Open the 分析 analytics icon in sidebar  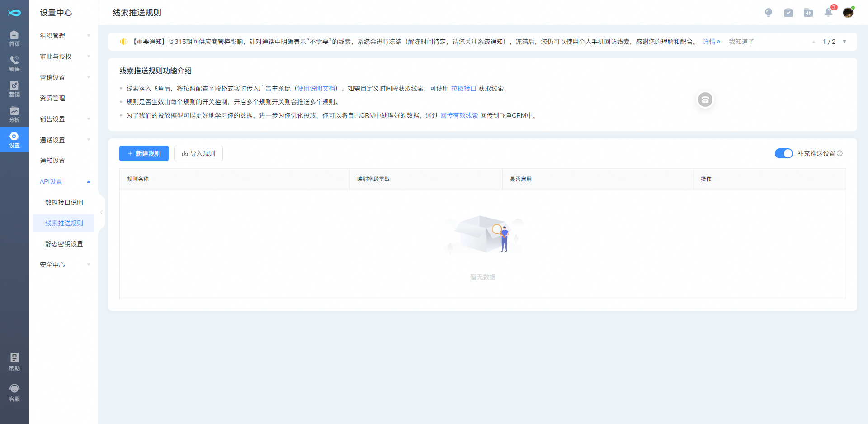point(14,114)
